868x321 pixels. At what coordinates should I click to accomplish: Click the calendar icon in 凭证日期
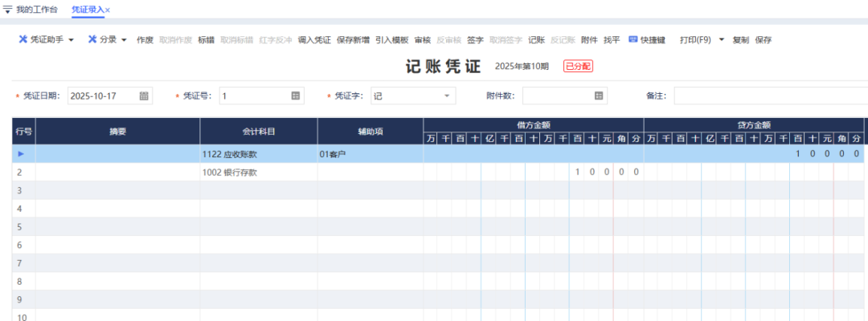[x=145, y=96]
